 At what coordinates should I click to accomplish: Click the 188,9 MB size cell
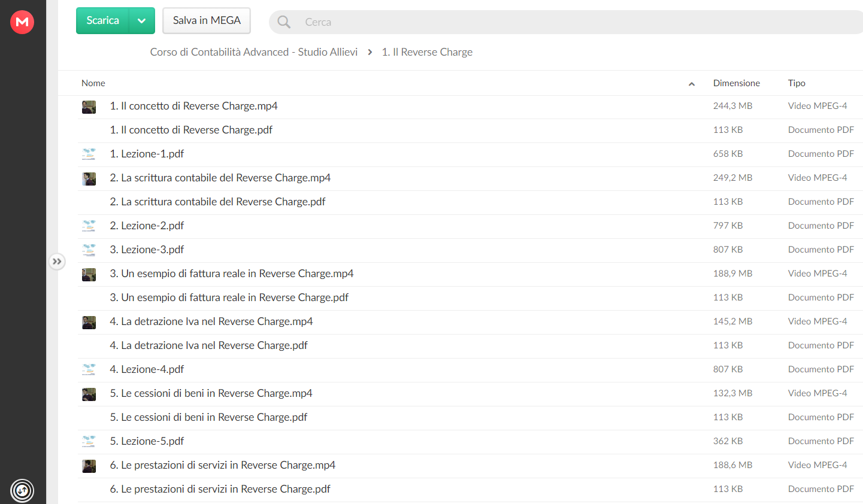[x=732, y=274]
